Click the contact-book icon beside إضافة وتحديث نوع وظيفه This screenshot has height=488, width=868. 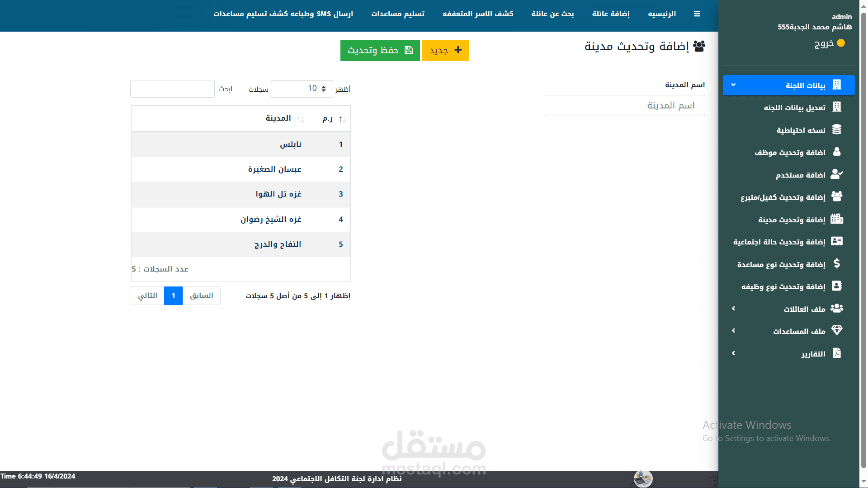point(836,286)
